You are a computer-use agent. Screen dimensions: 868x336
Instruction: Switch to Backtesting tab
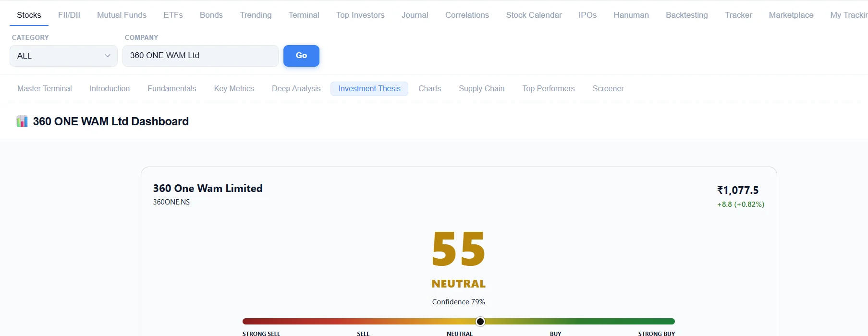(x=687, y=15)
